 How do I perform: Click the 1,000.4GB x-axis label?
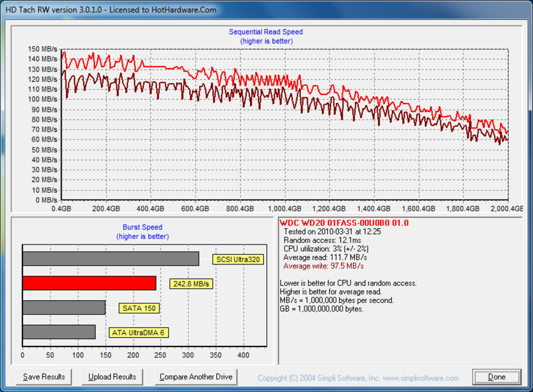[x=285, y=209]
